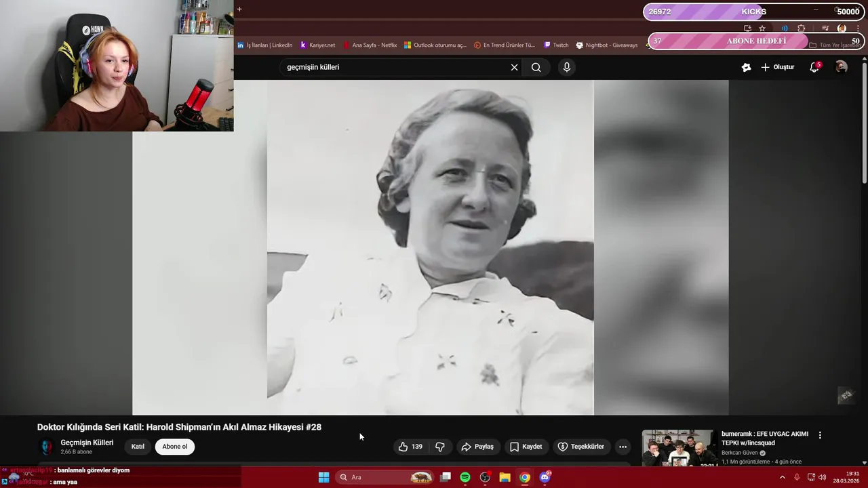Open the bumeramk EFE UYGAC AKIMI TEPKI title
868x488 pixels.
coord(765,438)
